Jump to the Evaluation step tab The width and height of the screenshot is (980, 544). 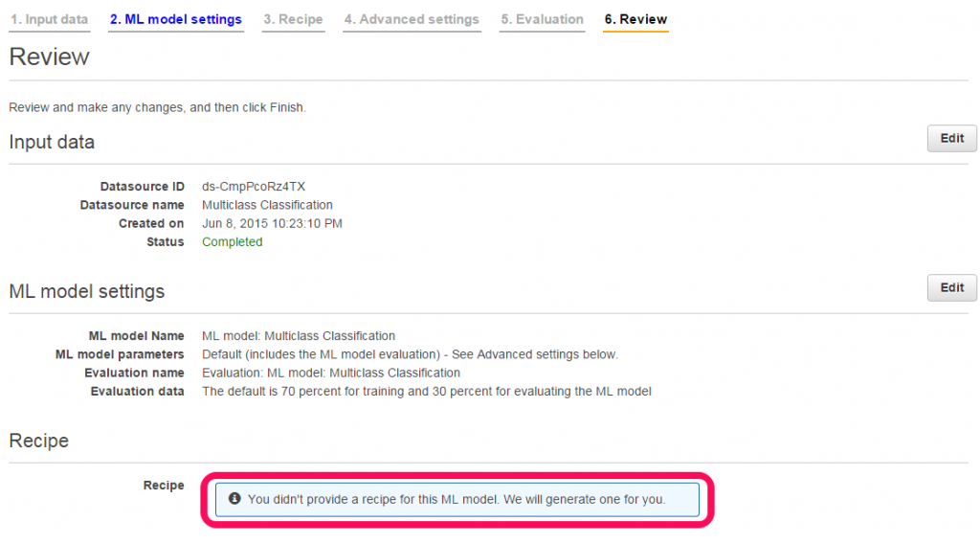point(542,19)
